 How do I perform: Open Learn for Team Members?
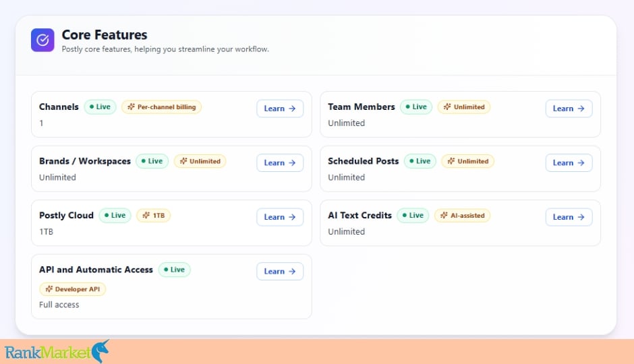click(x=569, y=109)
